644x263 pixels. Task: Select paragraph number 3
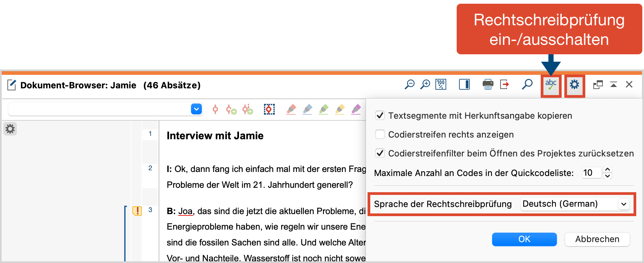click(x=150, y=210)
